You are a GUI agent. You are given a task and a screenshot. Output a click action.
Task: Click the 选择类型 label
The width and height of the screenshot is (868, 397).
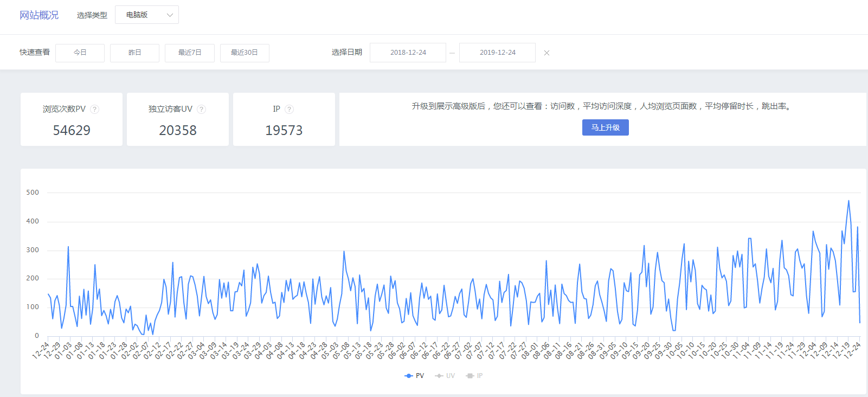point(92,15)
